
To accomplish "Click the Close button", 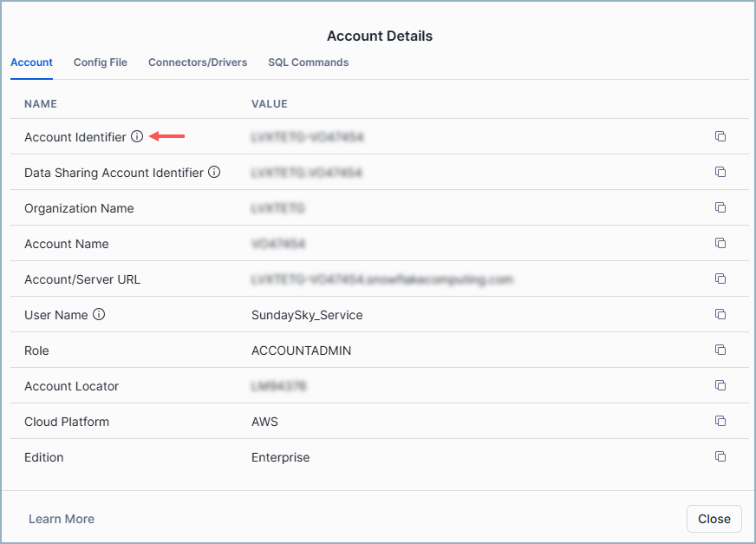I will point(714,518).
